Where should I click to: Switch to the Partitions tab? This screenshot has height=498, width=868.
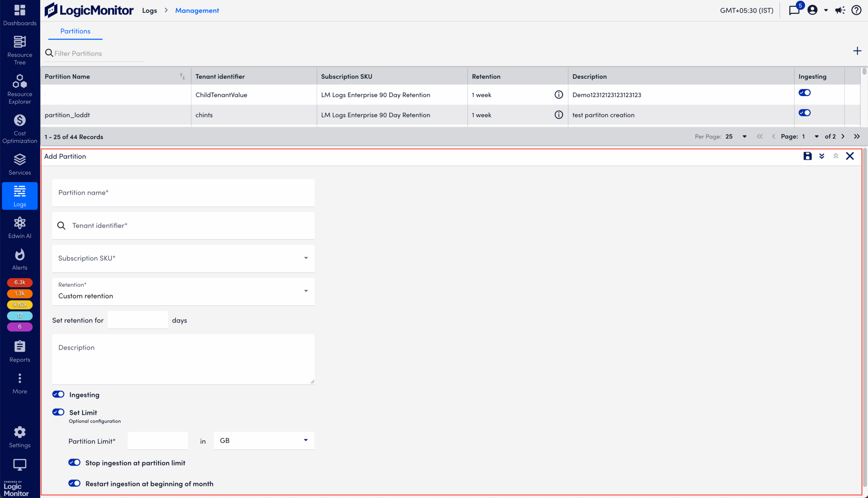pos(75,31)
